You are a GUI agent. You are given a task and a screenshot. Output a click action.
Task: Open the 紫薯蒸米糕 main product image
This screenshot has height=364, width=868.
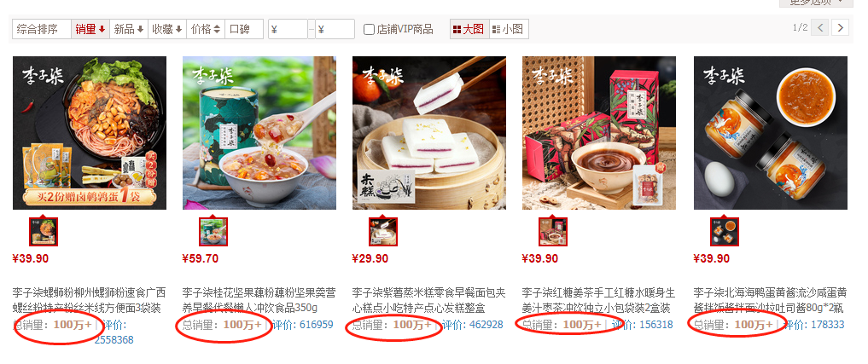429,133
